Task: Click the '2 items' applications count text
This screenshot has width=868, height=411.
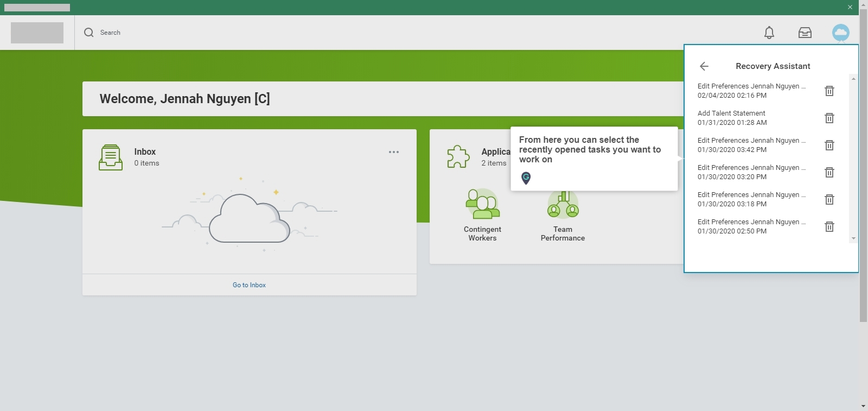Action: pos(494,163)
